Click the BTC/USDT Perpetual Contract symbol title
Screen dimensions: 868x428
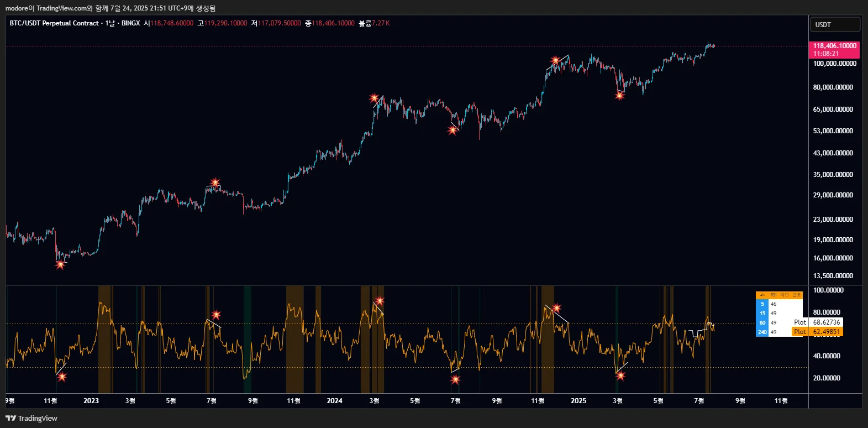(54, 23)
